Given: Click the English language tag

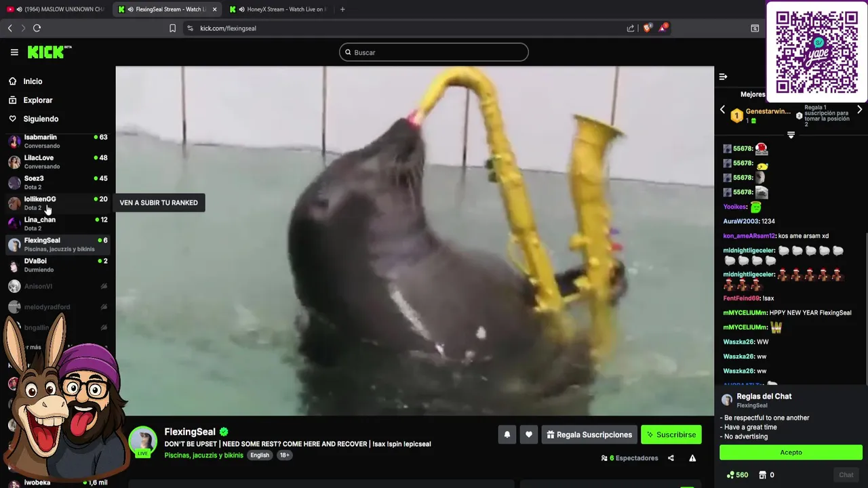Looking at the screenshot, I should [260, 455].
